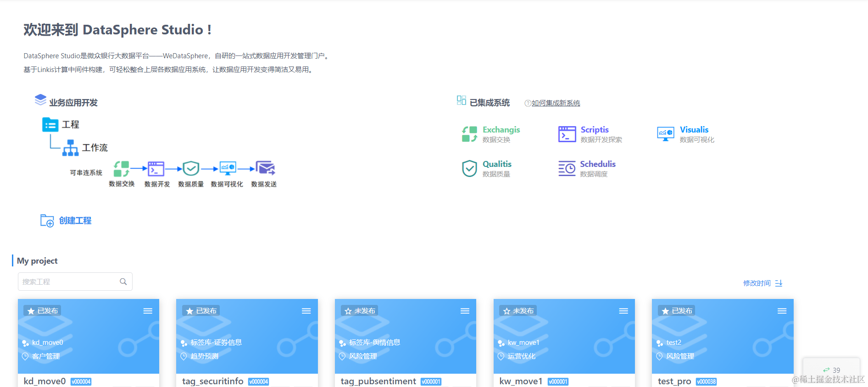Open the Visualis visualization icon

(666, 134)
